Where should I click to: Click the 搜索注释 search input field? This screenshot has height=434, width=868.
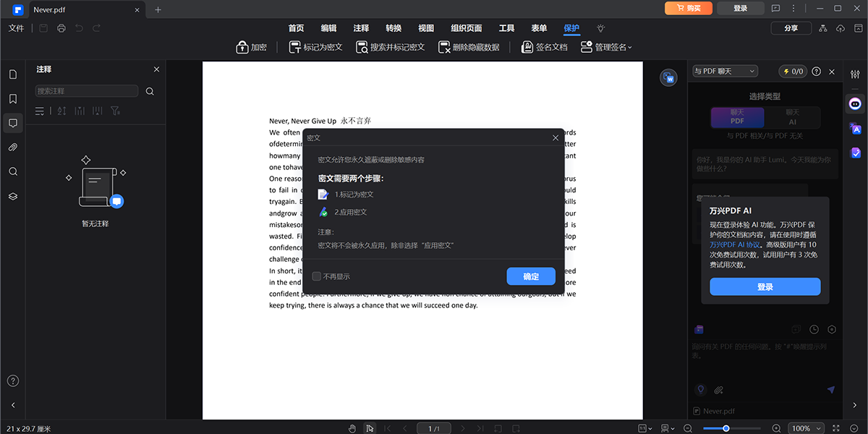pos(86,91)
